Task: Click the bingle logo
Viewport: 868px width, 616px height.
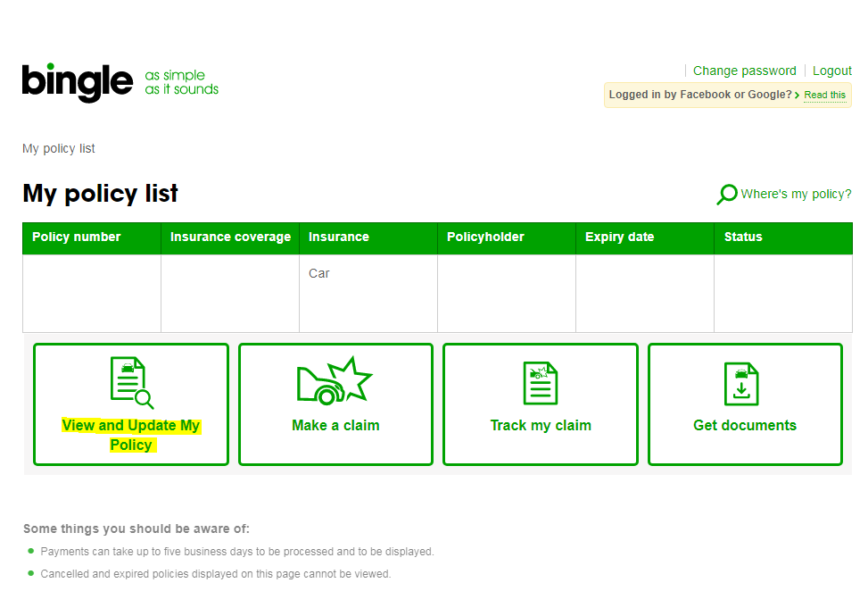Action: click(78, 82)
